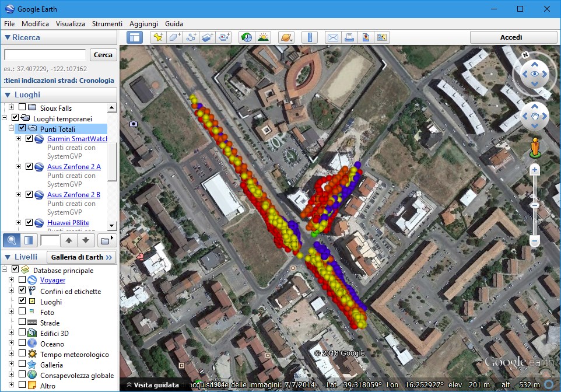Screen dimensions: 561x392
Task: Open the Strumenti menu
Action: tap(107, 24)
